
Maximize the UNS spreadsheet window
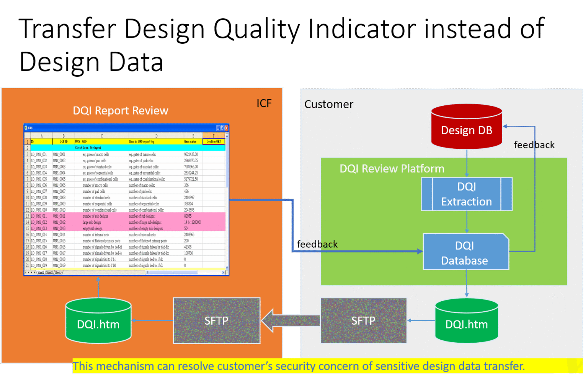coord(222,128)
